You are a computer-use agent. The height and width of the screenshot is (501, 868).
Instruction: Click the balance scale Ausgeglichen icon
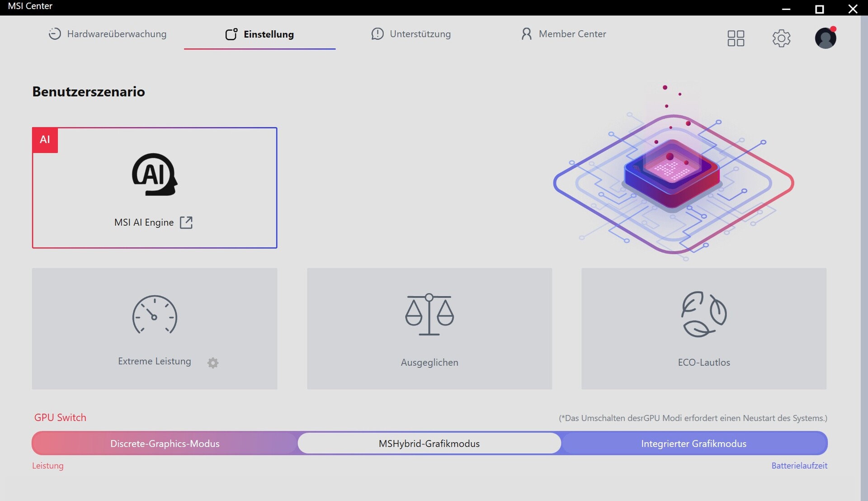point(429,314)
